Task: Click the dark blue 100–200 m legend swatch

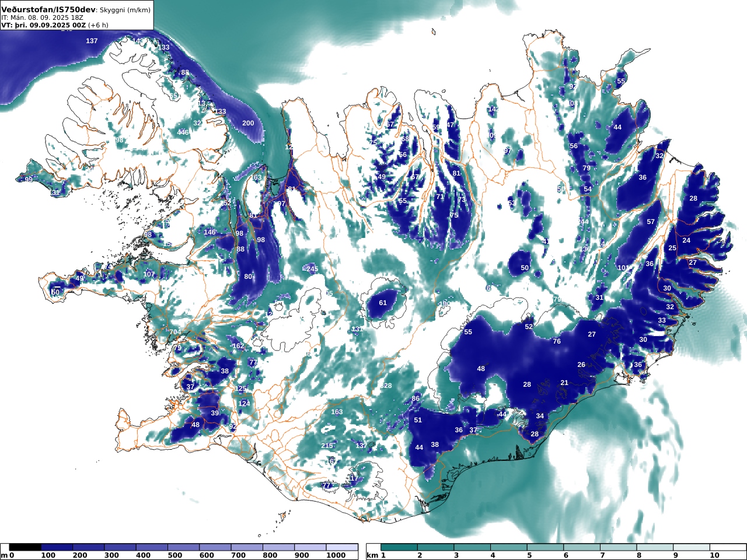Action: pos(57,547)
